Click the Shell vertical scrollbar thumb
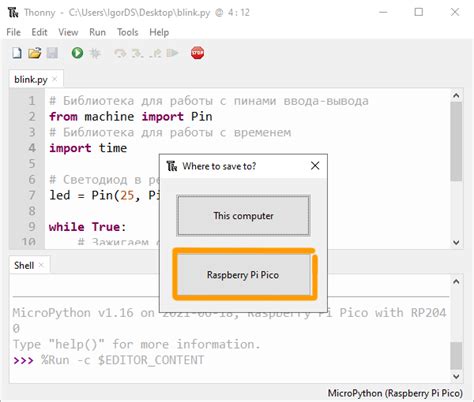Image resolution: width=474 pixels, height=402 pixels. [456, 355]
